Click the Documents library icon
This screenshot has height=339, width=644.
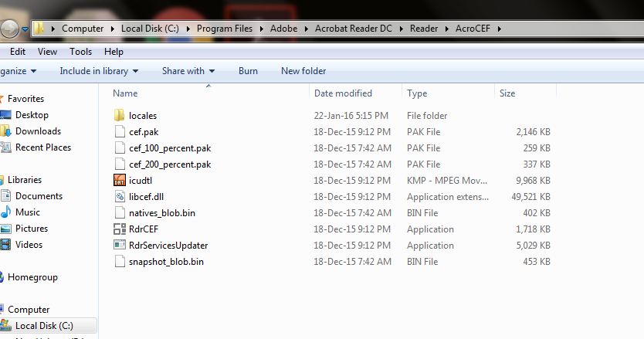[5, 196]
